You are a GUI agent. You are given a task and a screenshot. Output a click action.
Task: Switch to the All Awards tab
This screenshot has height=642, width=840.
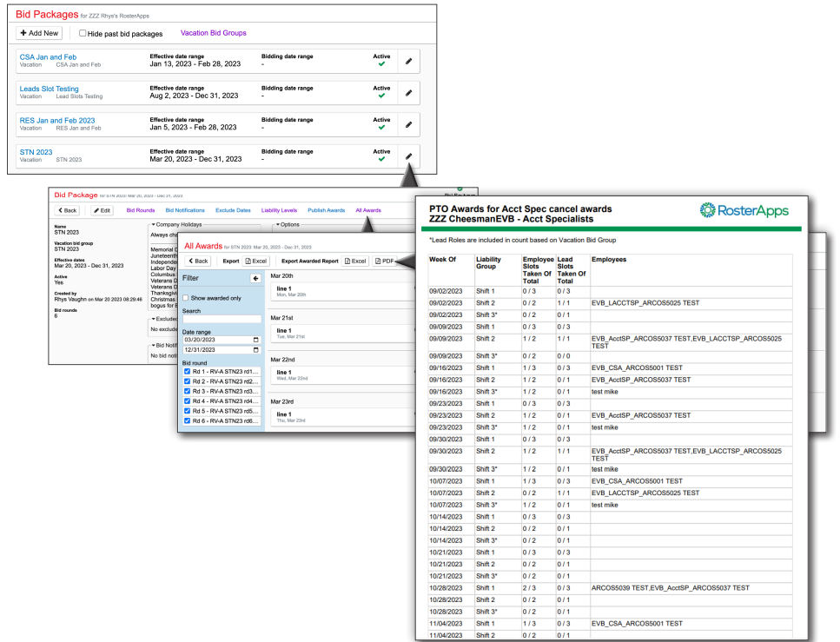coord(368,210)
